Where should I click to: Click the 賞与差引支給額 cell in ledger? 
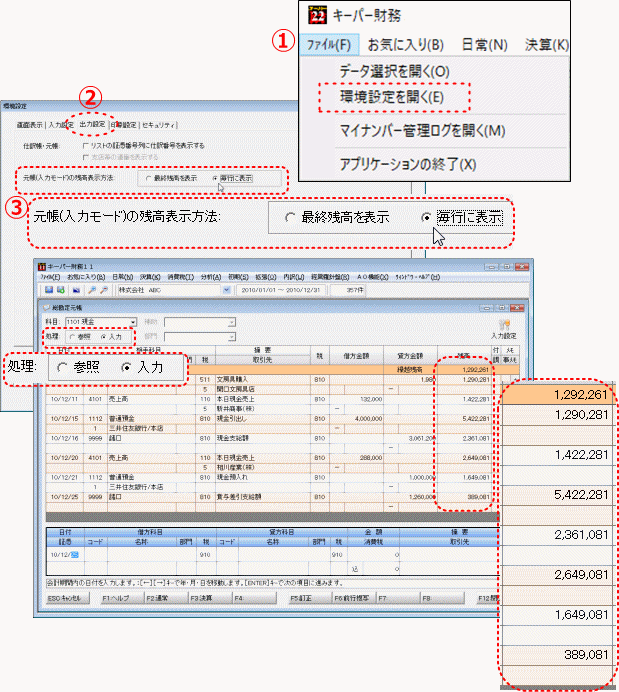[263, 497]
